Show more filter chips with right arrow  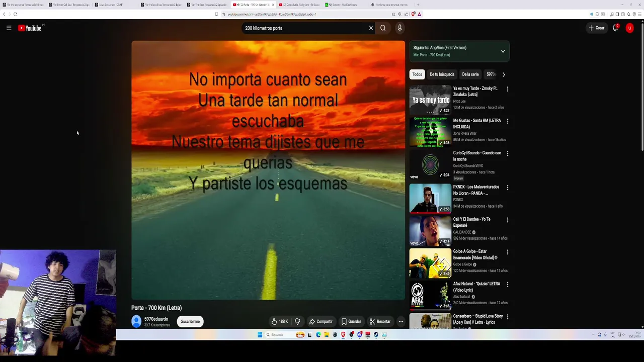(x=503, y=74)
